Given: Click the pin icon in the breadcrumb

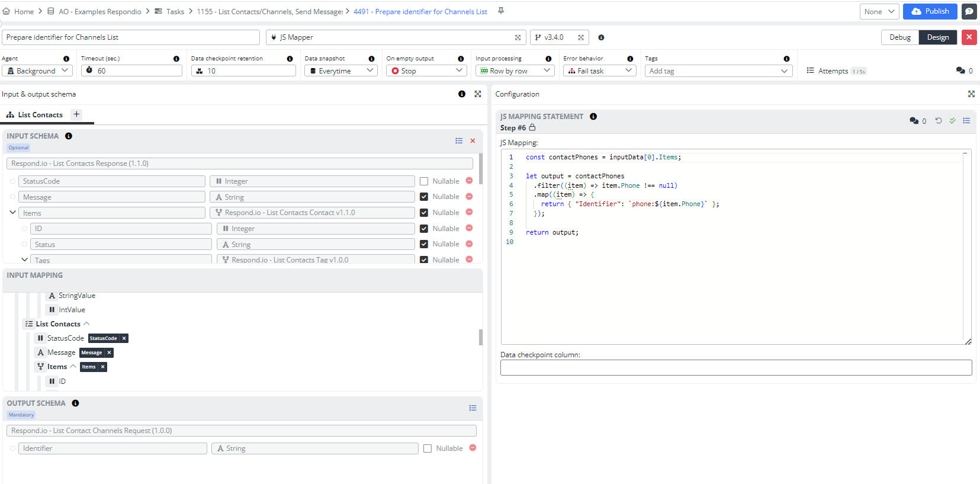Looking at the screenshot, I should [501, 11].
